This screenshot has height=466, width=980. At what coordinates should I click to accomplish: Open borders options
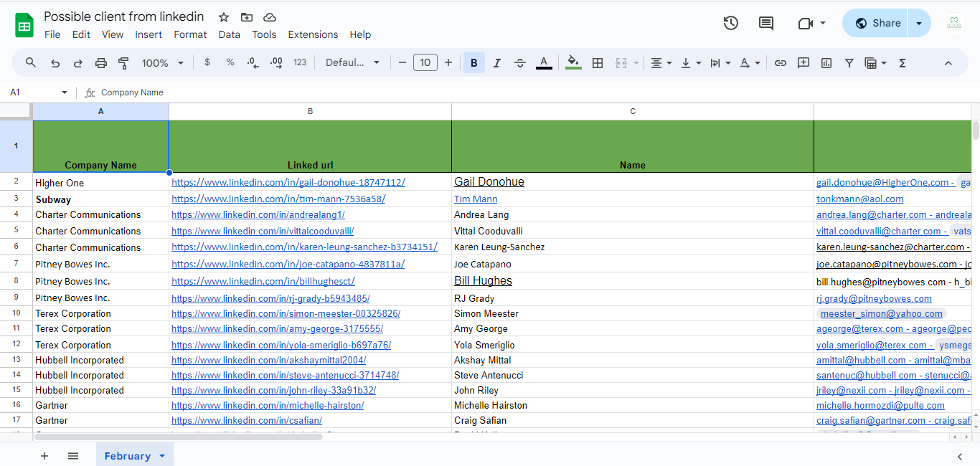[598, 63]
